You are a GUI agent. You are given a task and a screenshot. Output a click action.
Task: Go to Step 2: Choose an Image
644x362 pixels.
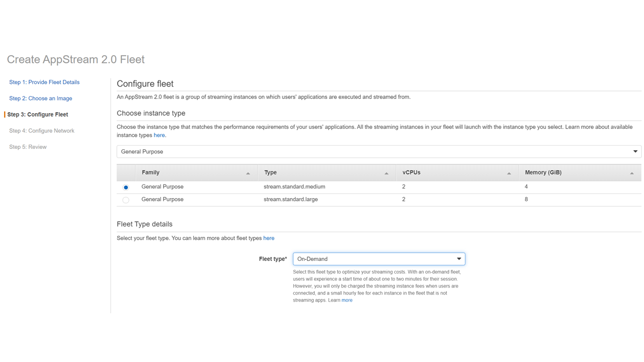pos(40,99)
